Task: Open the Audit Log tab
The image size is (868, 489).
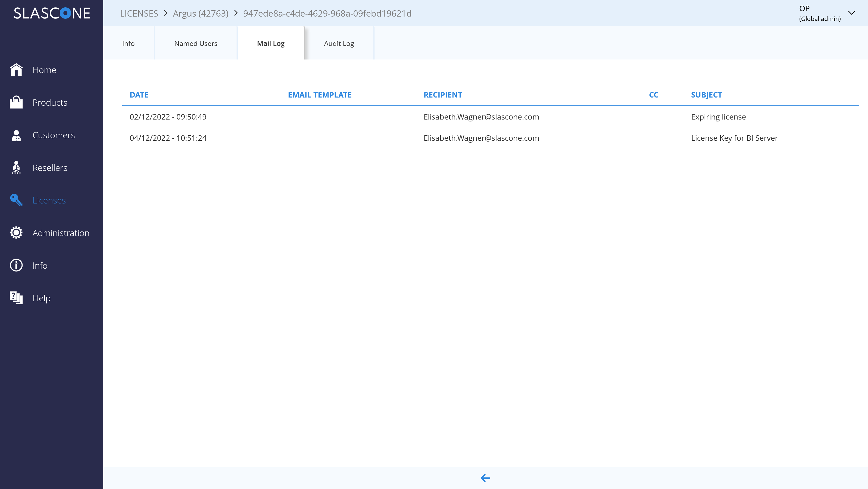Action: (339, 43)
